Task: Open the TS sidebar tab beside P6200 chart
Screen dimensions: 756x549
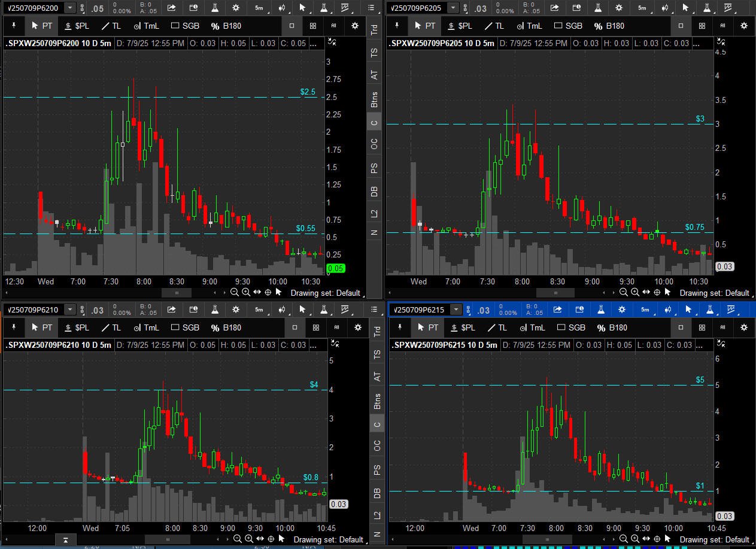Action: click(x=375, y=53)
